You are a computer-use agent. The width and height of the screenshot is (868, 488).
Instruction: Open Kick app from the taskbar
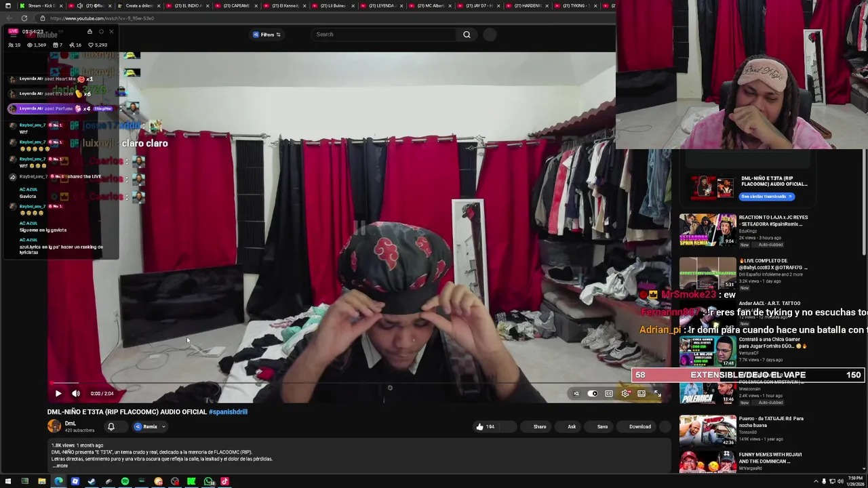tap(191, 482)
